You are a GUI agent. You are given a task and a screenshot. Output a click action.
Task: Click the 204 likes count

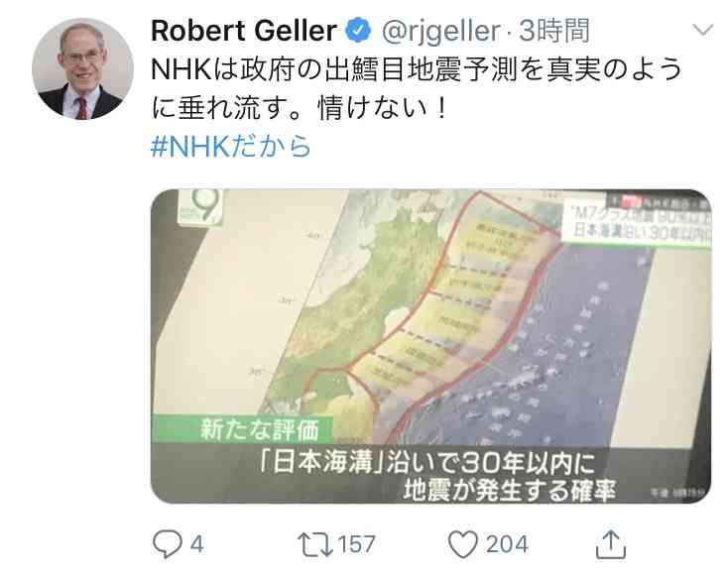coord(507,544)
